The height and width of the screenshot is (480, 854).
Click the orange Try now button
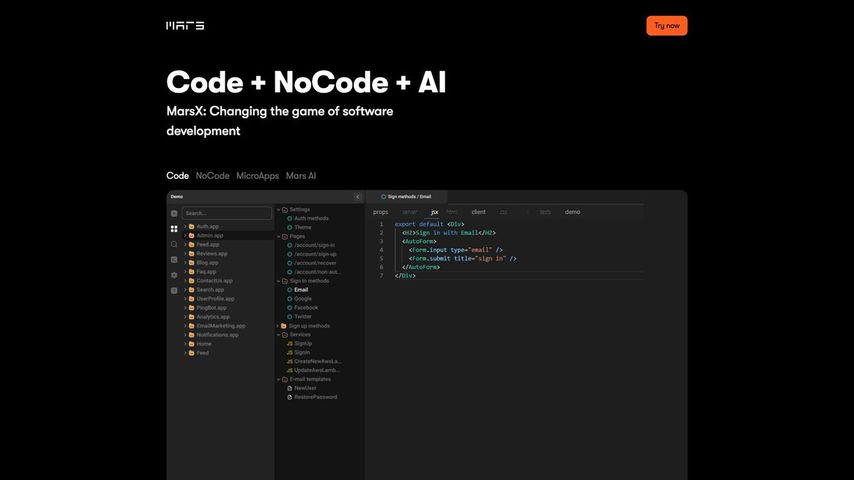[x=667, y=26]
